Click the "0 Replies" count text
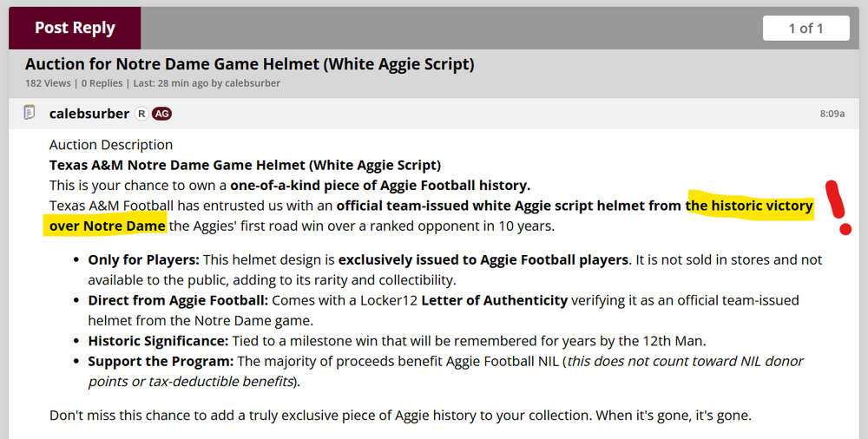The height and width of the screenshot is (439, 868). (103, 83)
